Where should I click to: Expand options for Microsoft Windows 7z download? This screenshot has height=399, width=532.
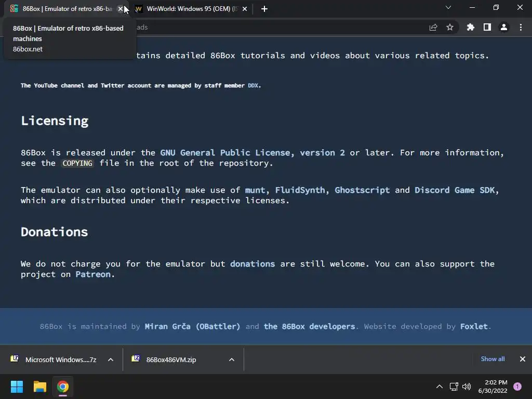pos(111,360)
